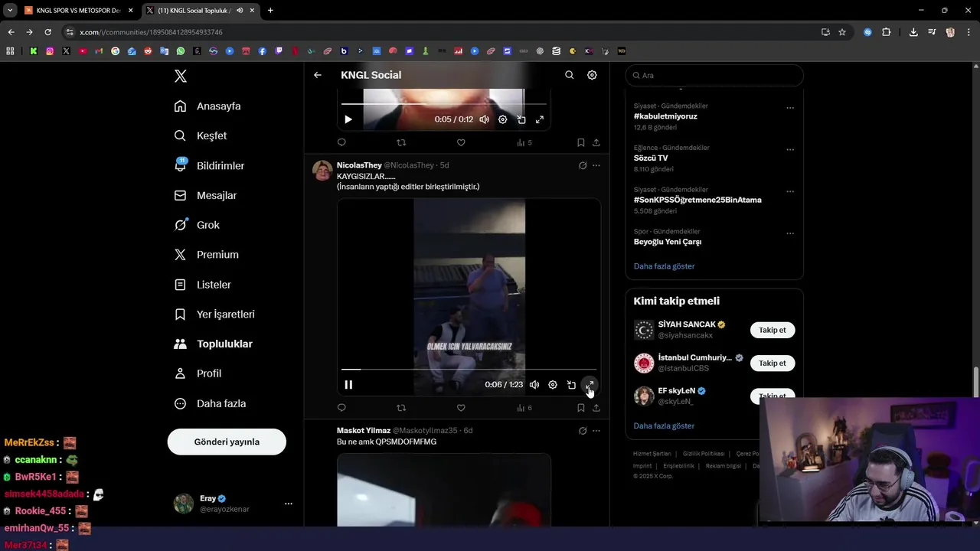Image resolution: width=980 pixels, height=551 pixels.
Task: Open Grok from sidebar
Action: (x=197, y=225)
